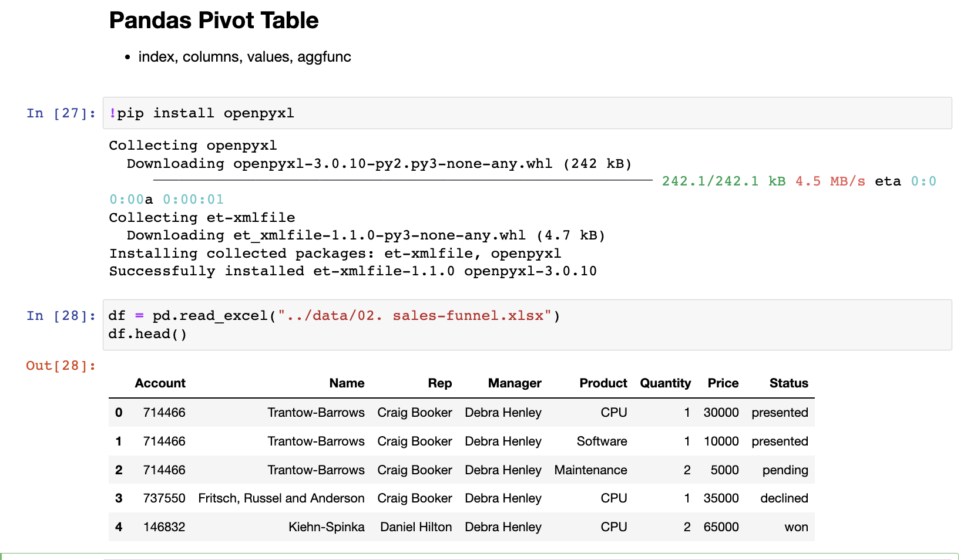Click the df.head() line of code
The image size is (974, 560).
(x=147, y=333)
